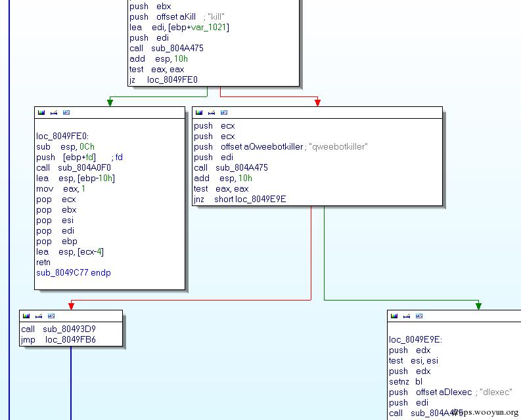This screenshot has width=521, height=420.
Task: Click loc_8049FB6 jump target
Action: tap(70, 340)
